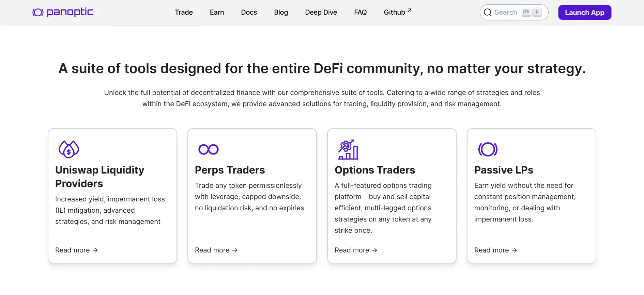Go to the Docs page
This screenshot has height=295, width=644.
(249, 12)
